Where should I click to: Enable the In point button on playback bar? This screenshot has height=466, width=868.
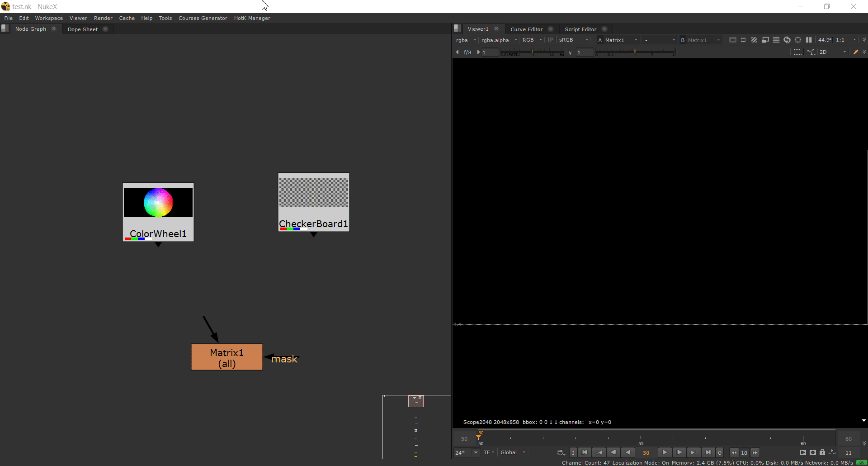pos(573,452)
